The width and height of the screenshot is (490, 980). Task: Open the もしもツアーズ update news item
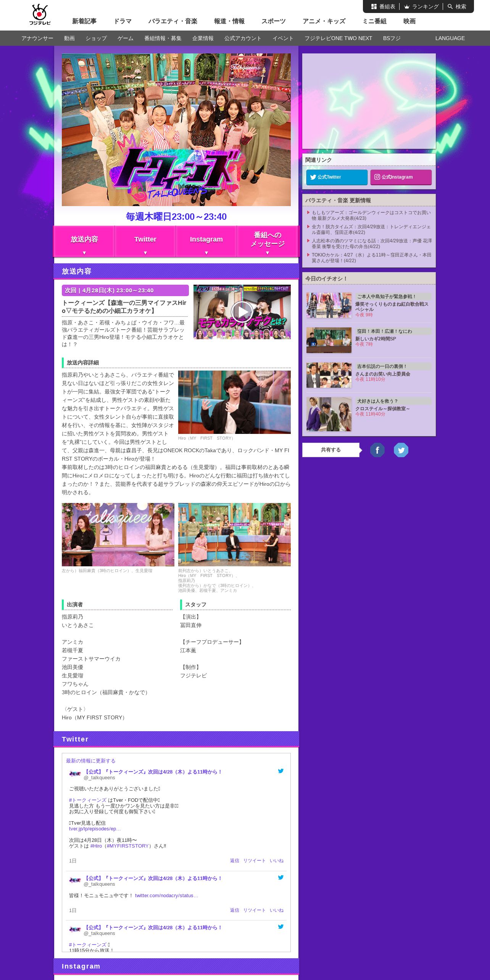click(x=371, y=215)
